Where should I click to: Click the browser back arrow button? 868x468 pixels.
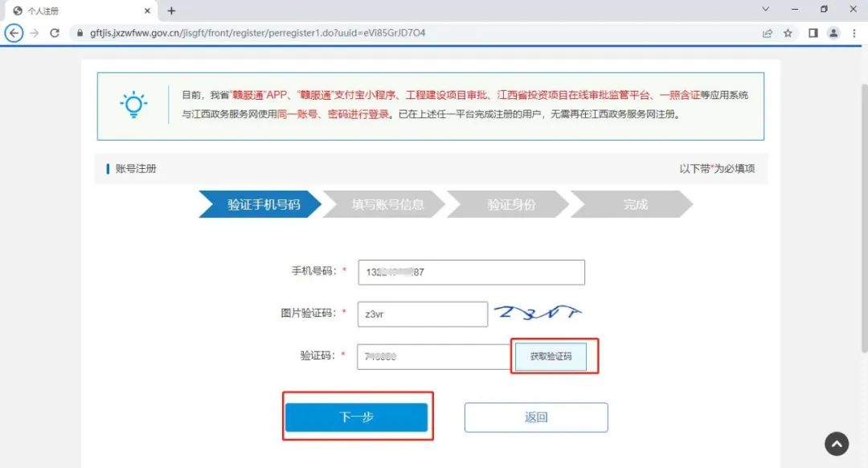tap(14, 33)
